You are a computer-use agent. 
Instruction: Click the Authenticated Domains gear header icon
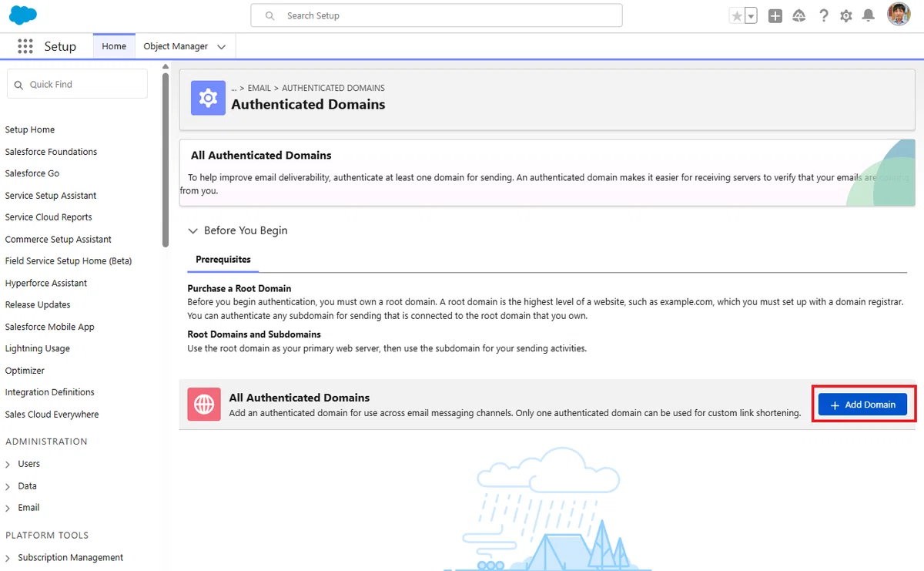tap(208, 98)
